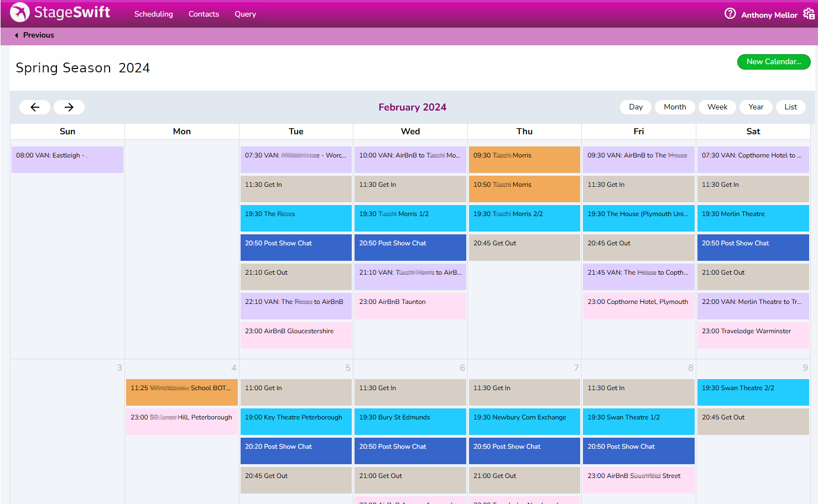The image size is (818, 504).
Task: Open the Scheduling menu
Action: pos(153,14)
